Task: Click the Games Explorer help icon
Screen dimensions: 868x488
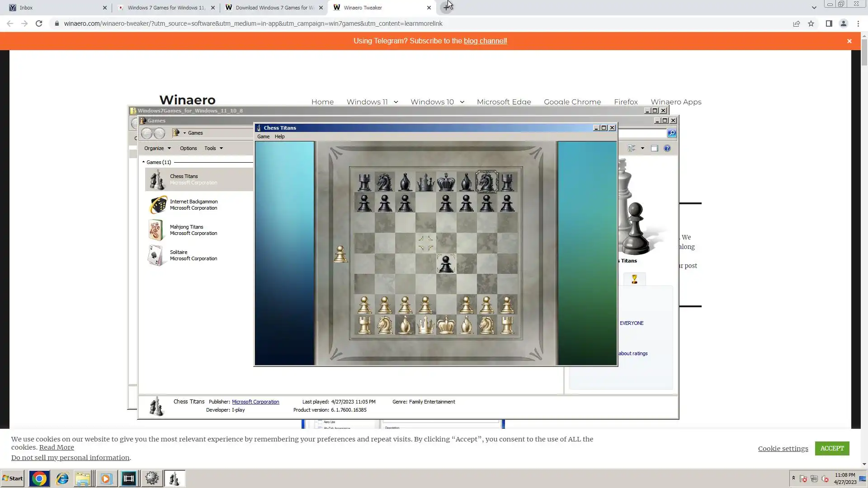Action: 667,148
